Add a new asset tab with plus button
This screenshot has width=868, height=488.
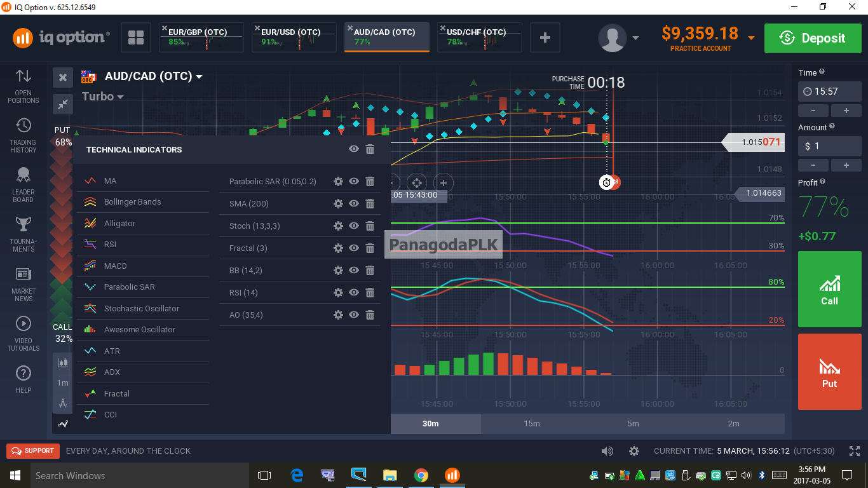coord(545,37)
